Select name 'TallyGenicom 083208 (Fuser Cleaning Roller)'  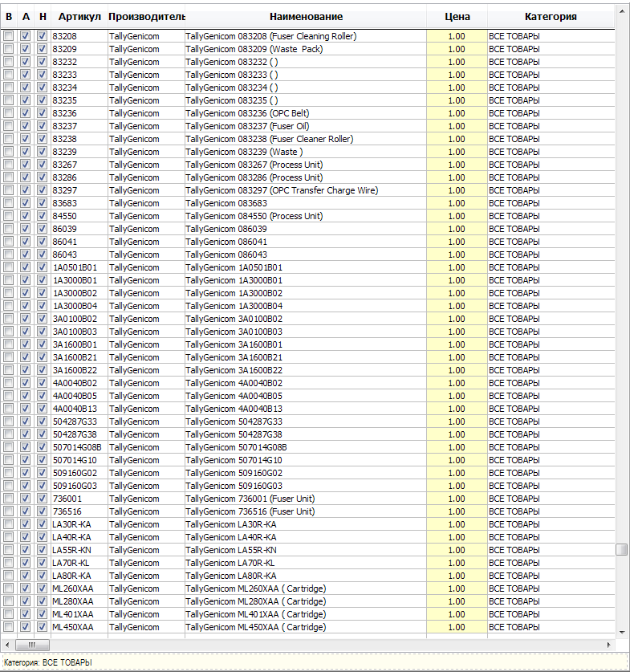coord(270,36)
